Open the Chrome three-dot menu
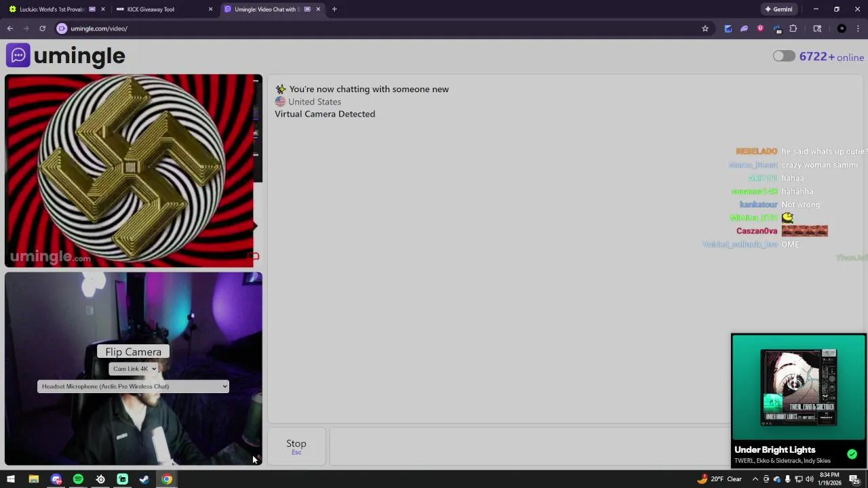The height and width of the screenshot is (488, 868). pyautogui.click(x=859, y=28)
